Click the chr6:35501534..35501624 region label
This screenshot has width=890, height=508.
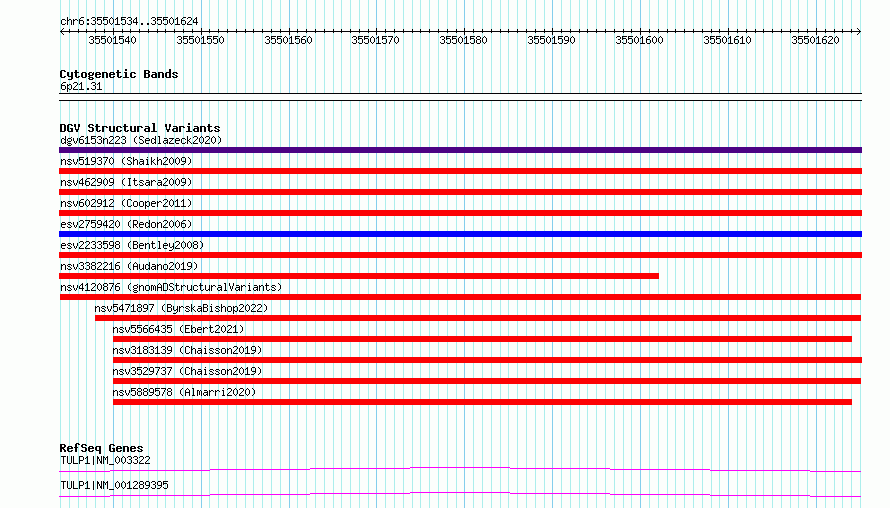(x=129, y=21)
